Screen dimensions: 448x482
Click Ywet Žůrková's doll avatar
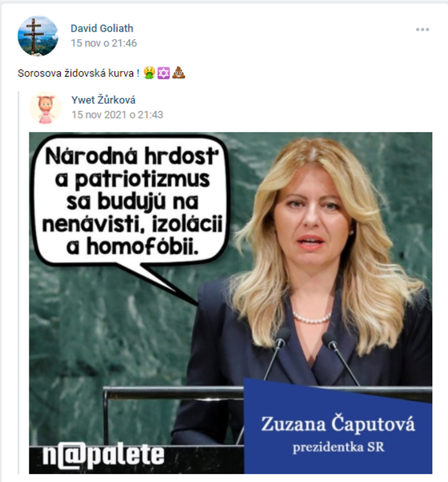(45, 108)
